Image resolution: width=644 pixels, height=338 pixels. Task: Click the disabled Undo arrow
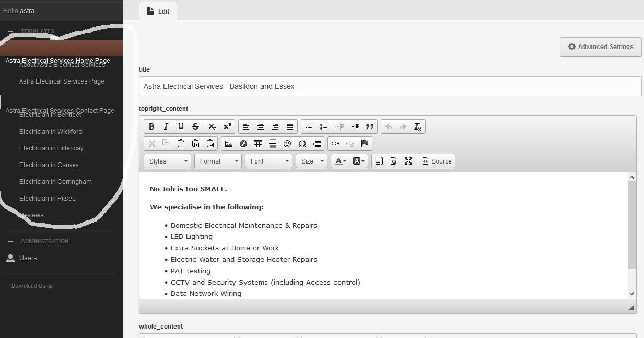(389, 126)
